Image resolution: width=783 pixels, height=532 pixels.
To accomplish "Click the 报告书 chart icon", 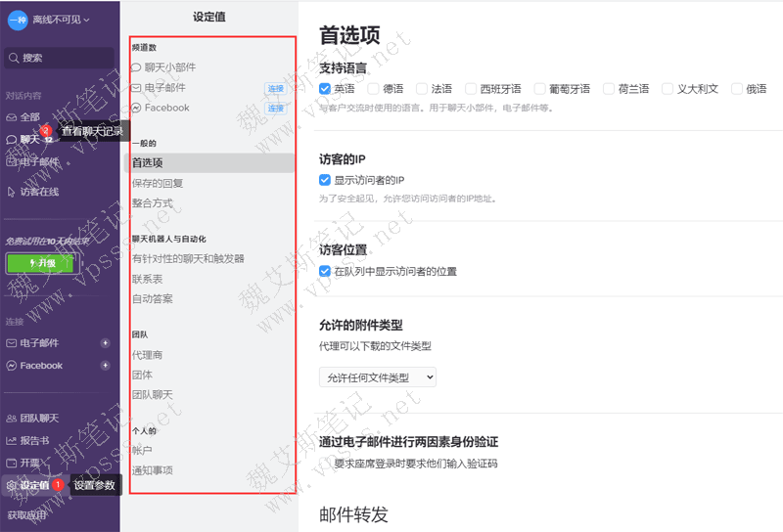I will pyautogui.click(x=11, y=441).
